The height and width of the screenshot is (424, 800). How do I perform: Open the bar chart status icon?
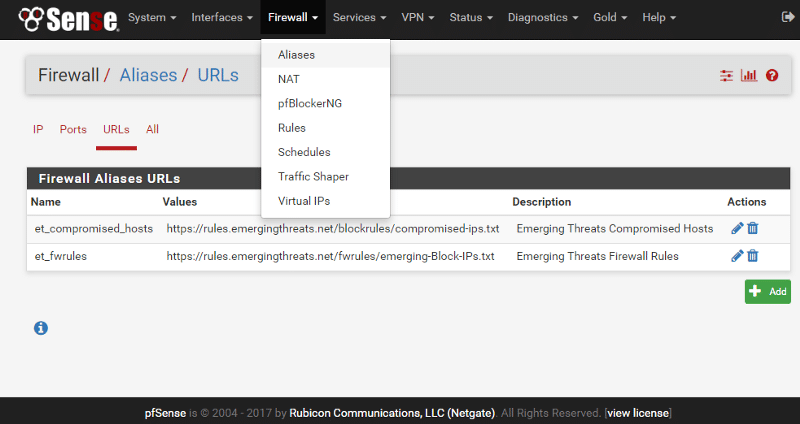pos(749,76)
